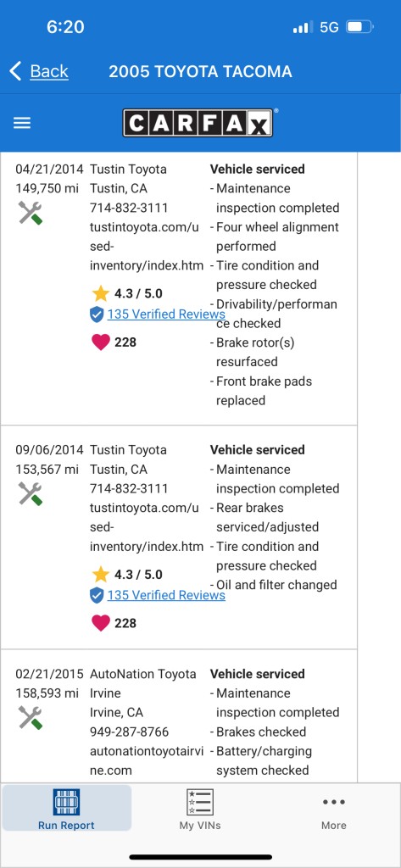This screenshot has width=401, height=868.
Task: Call AutoNation Toyota Irvine at 949-287-8766
Action: coord(129,732)
